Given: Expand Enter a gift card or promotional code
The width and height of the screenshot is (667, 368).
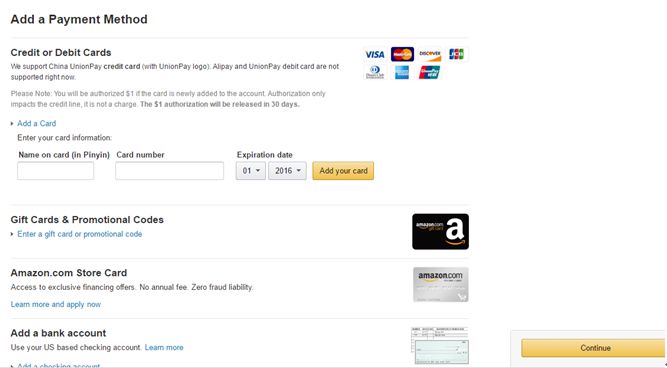Looking at the screenshot, I should click(x=80, y=234).
